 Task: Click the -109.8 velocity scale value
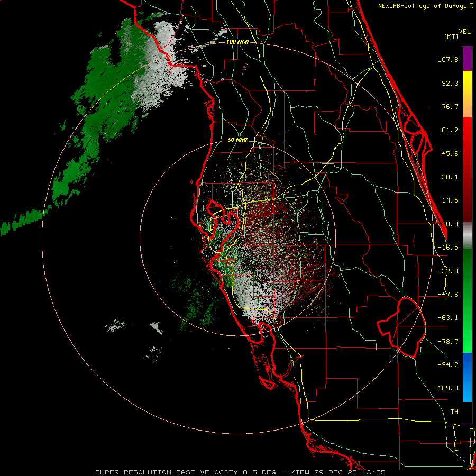click(x=446, y=388)
